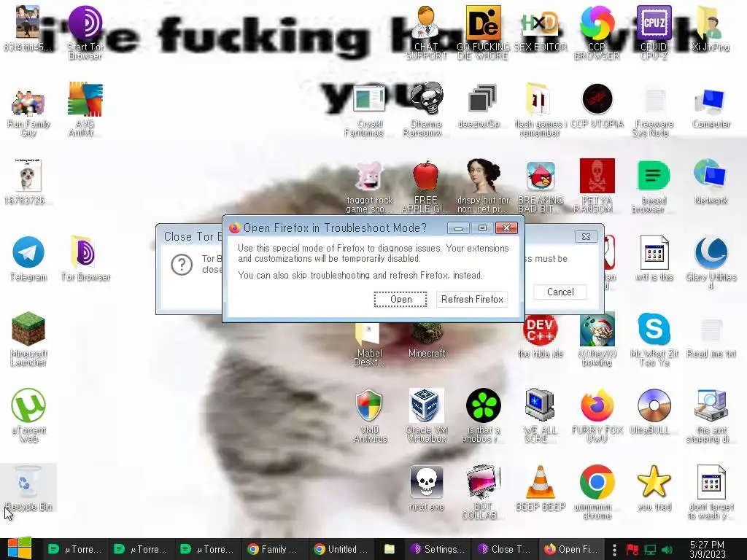Open the taskbar clock showing 5:27 PM
The height and width of the screenshot is (560, 747).
point(708,549)
